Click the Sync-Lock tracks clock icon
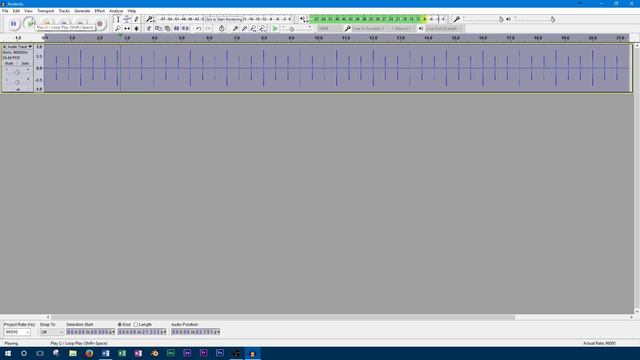This screenshot has height=360, width=640. [221, 29]
